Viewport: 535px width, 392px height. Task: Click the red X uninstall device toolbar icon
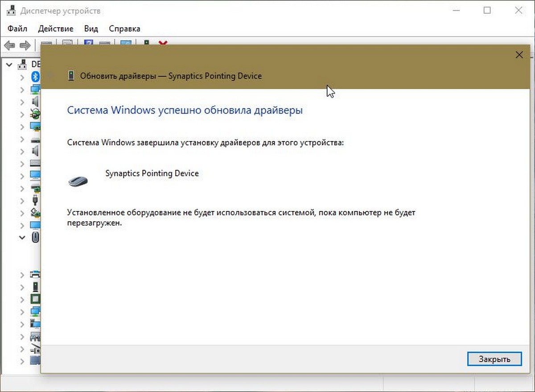[163, 42]
